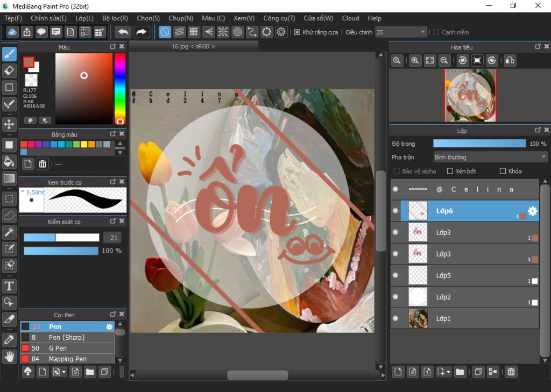Choose the Magic Wand tool
The image size is (551, 392).
[x=9, y=232]
